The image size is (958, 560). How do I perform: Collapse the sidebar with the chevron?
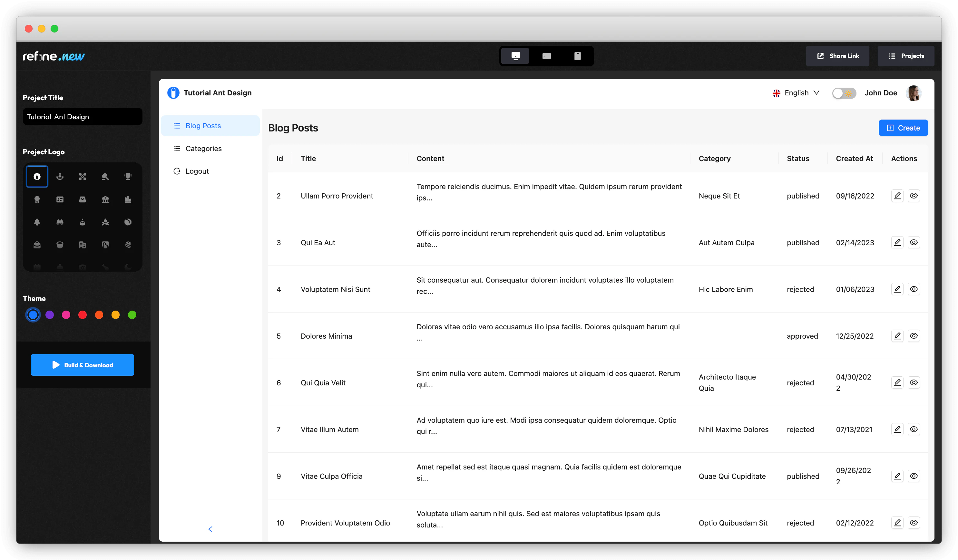click(210, 529)
